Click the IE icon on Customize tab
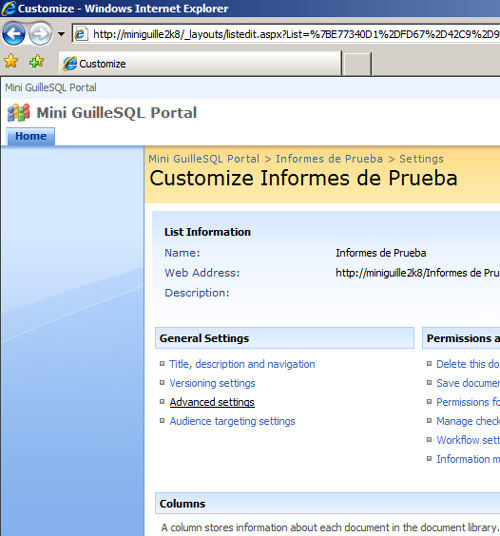 (x=70, y=64)
